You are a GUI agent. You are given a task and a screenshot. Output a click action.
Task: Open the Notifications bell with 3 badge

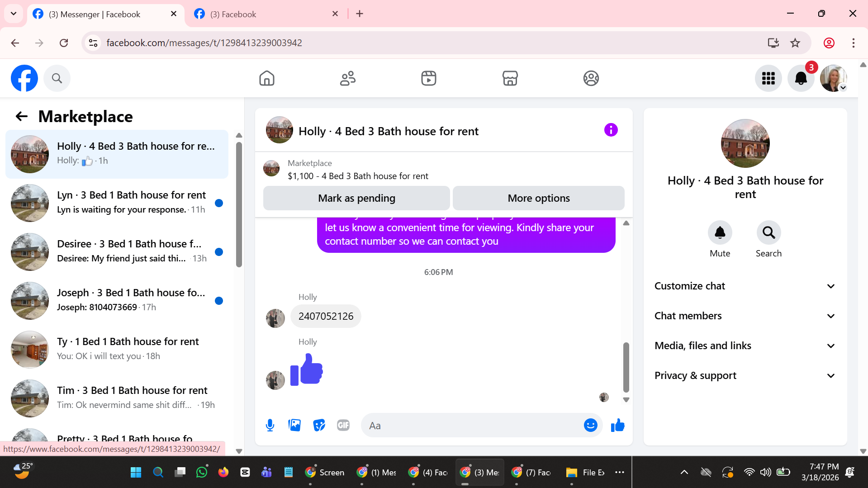801,78
